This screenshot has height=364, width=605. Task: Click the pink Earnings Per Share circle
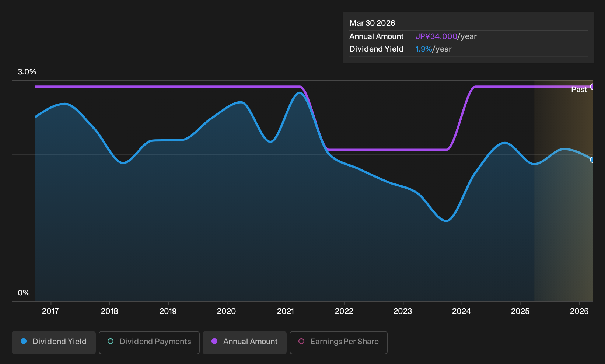click(x=301, y=342)
